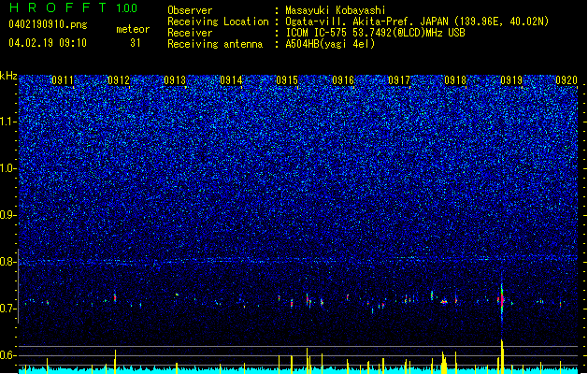Click observer name Masayuki Kobayashi
This screenshot has width=588, height=374.
[x=336, y=10]
